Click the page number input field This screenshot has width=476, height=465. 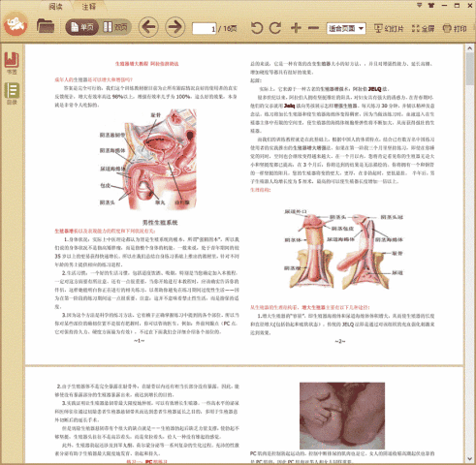205,29
